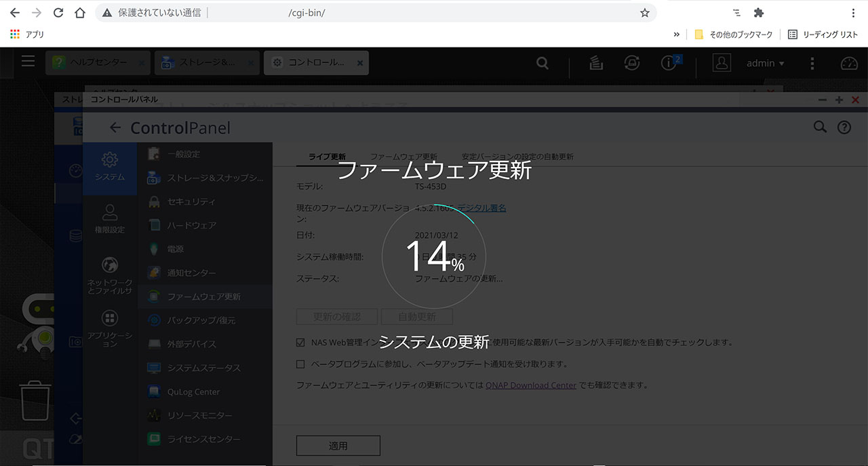Uncheck automatic latest version check checkbox
Viewport: 868px width, 466px height.
300,343
